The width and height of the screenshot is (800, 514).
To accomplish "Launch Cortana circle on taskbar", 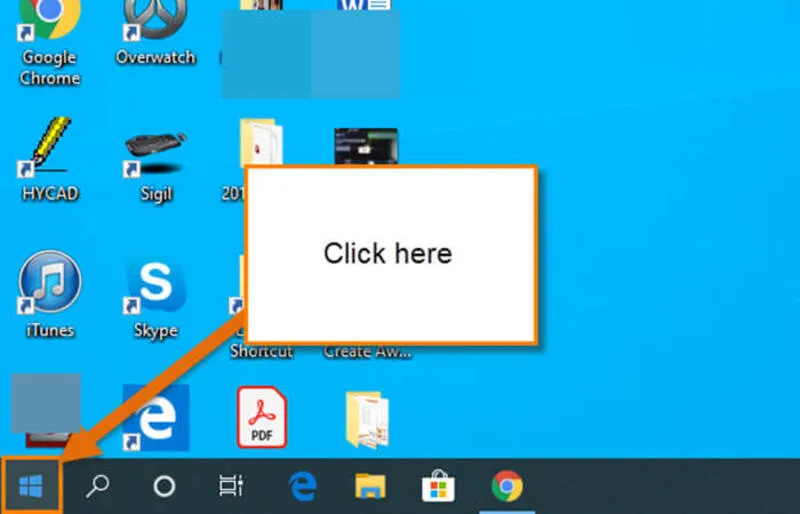I will click(164, 486).
